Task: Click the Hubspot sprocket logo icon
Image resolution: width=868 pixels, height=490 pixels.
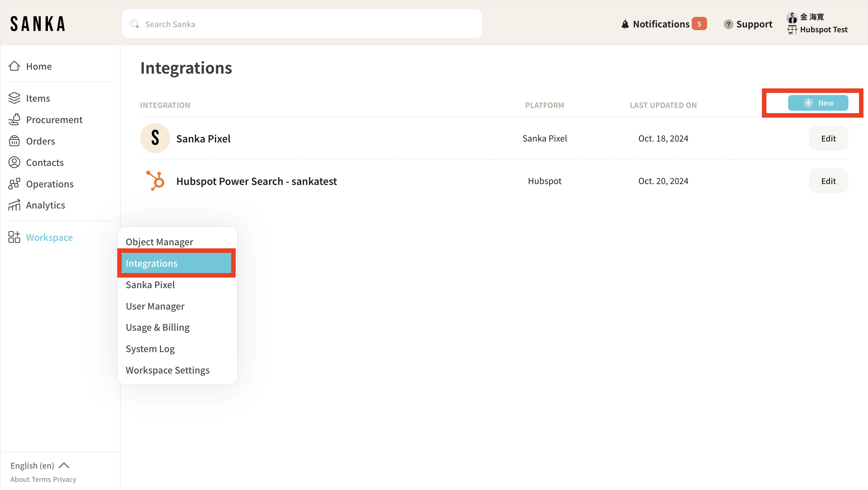Action: pyautogui.click(x=155, y=181)
